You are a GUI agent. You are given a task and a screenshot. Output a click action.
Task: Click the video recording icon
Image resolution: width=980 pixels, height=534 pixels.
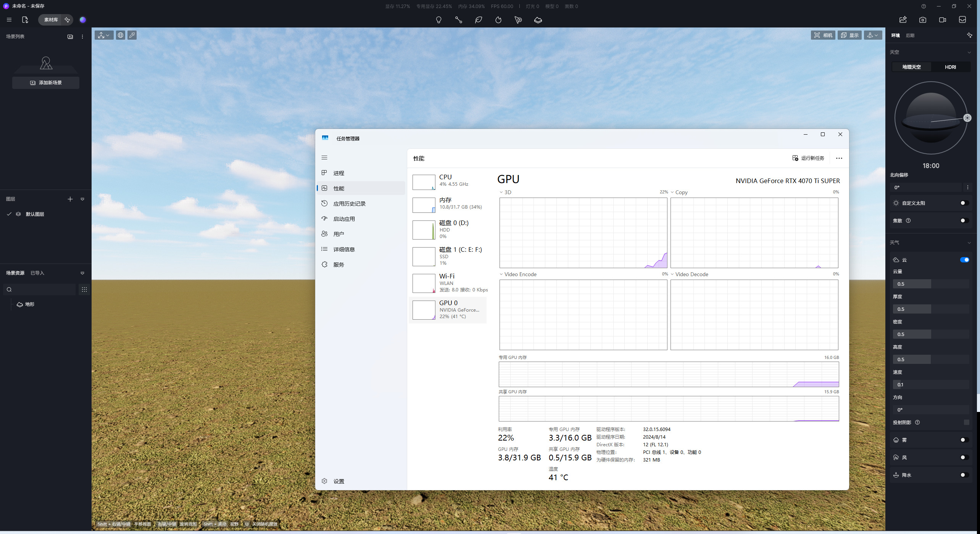click(943, 20)
